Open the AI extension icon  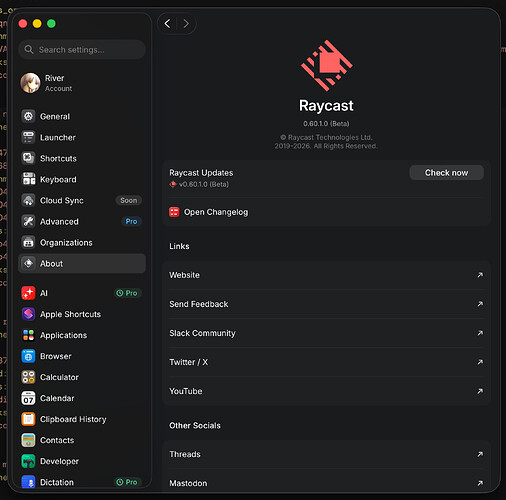28,293
